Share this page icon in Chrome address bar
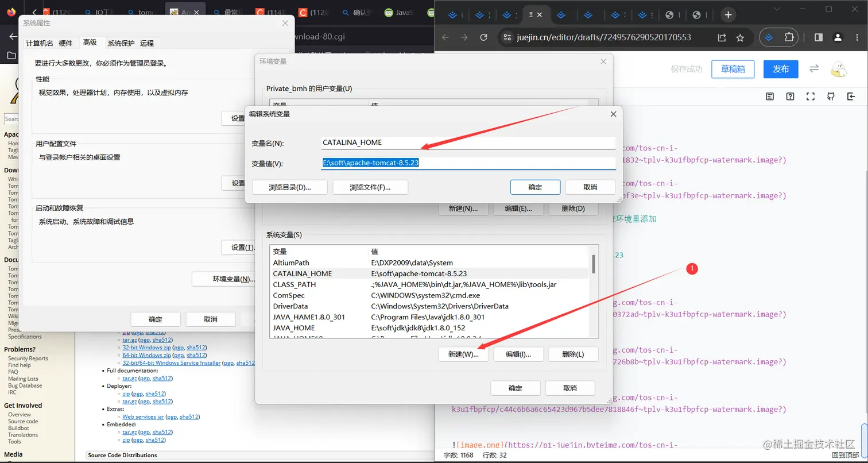This screenshot has width=868, height=463. tap(722, 37)
